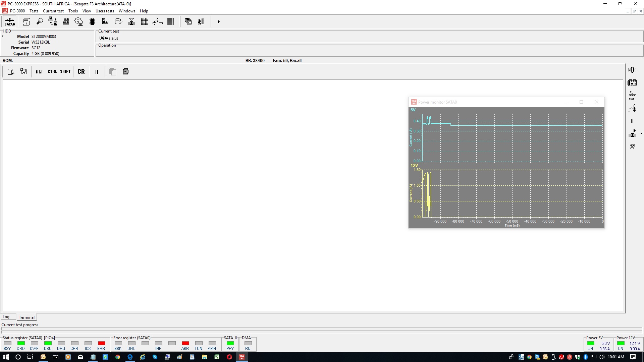Collapse the HDD info panel arrow

pyautogui.click(x=2, y=36)
